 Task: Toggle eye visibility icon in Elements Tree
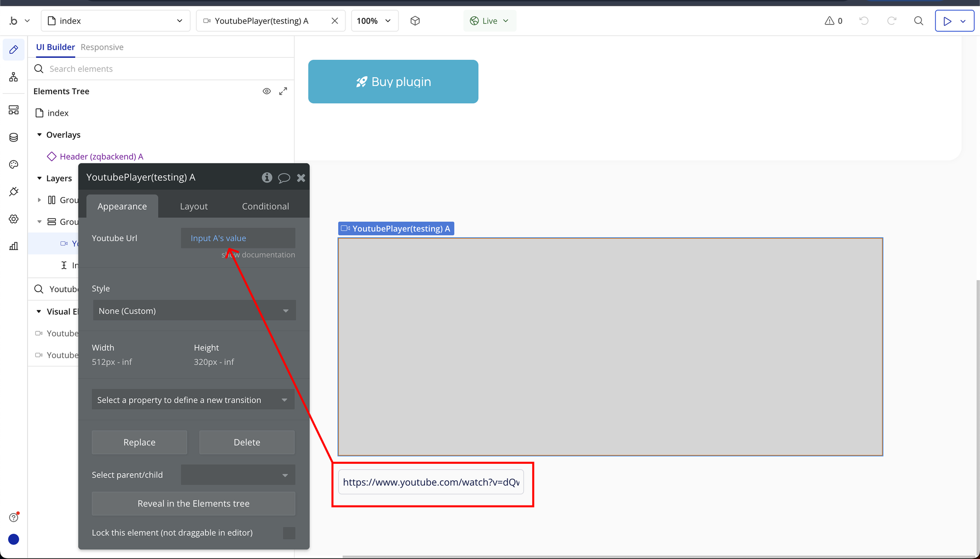click(x=267, y=91)
